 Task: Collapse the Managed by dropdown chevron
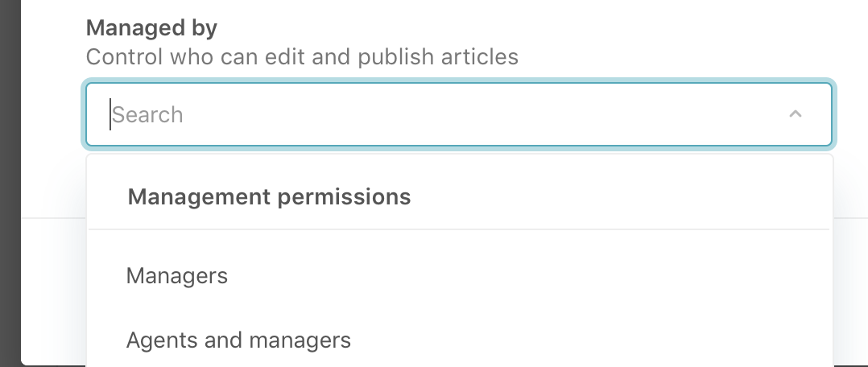(x=796, y=114)
